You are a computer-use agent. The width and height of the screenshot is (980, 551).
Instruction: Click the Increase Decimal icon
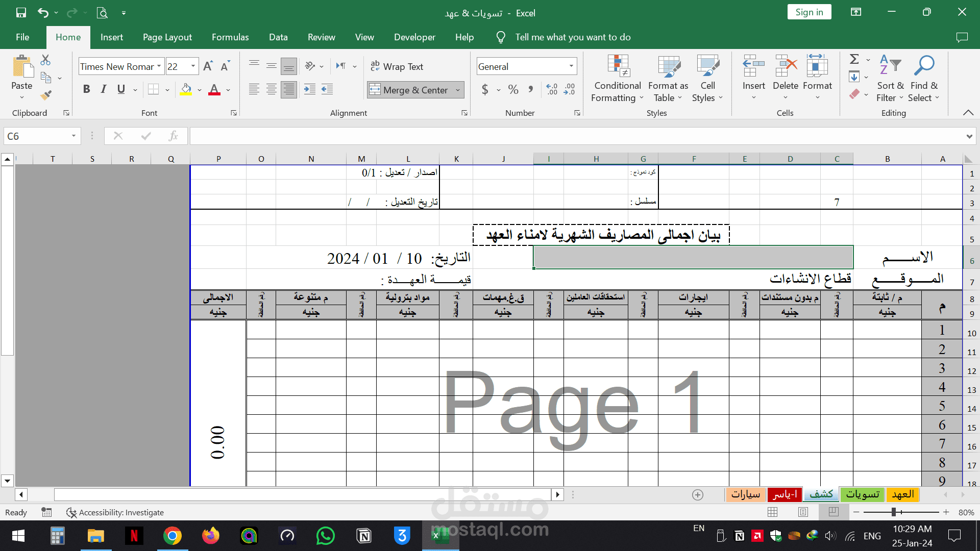[552, 90]
